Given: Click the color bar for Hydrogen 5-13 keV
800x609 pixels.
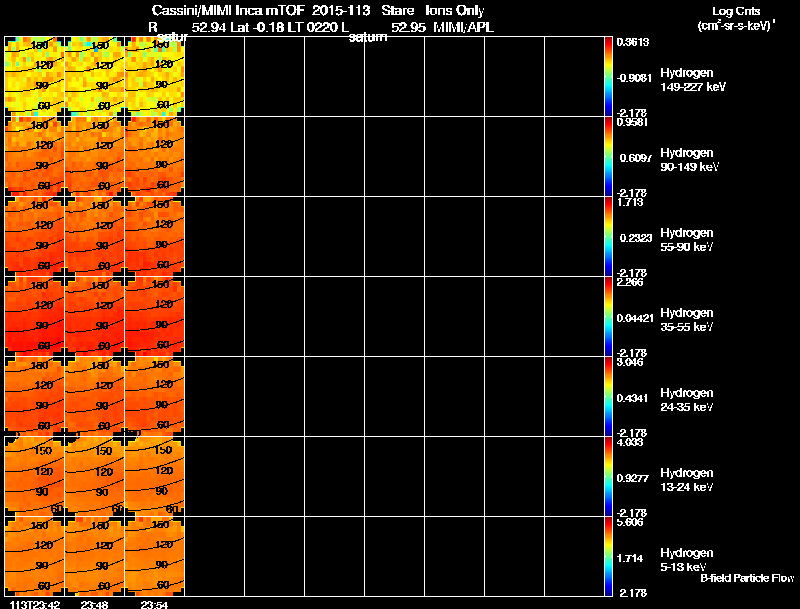Looking at the screenshot, I should [x=608, y=556].
